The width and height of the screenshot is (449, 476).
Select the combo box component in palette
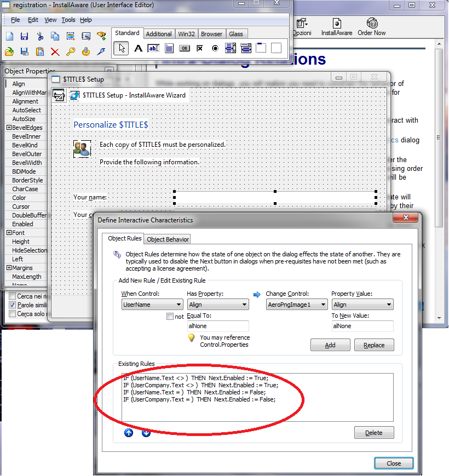pyautogui.click(x=246, y=48)
